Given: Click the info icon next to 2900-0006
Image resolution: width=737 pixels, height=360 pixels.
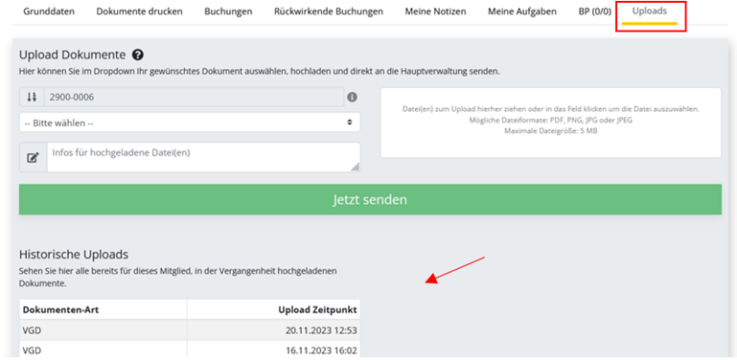Looking at the screenshot, I should [x=352, y=97].
